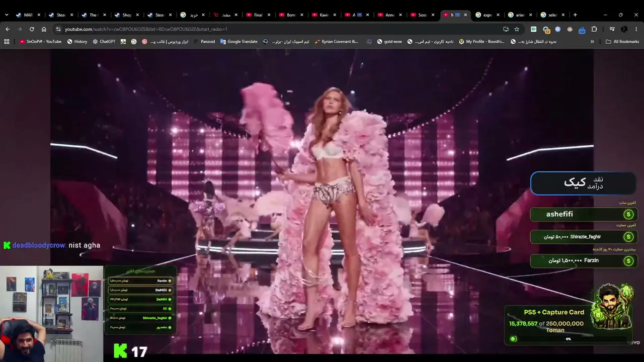The height and width of the screenshot is (362, 644).
Task: Click the extension icon with blue 160 badge
Action: 582,30
